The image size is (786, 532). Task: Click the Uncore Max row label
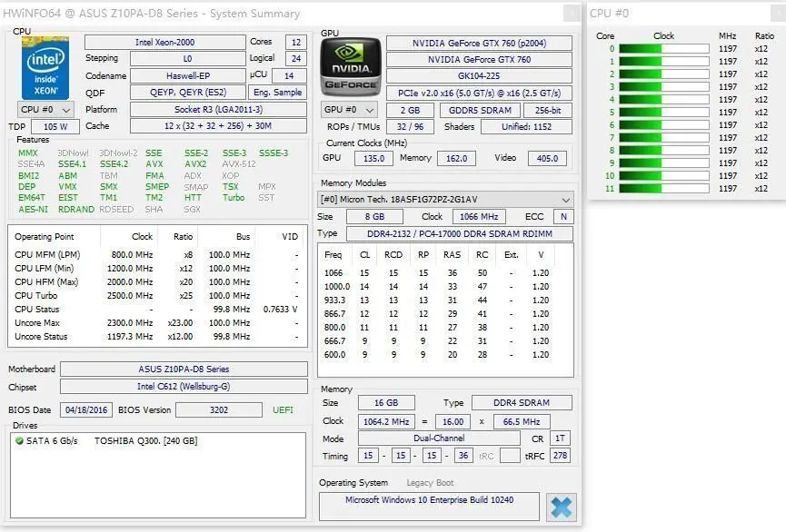37,323
